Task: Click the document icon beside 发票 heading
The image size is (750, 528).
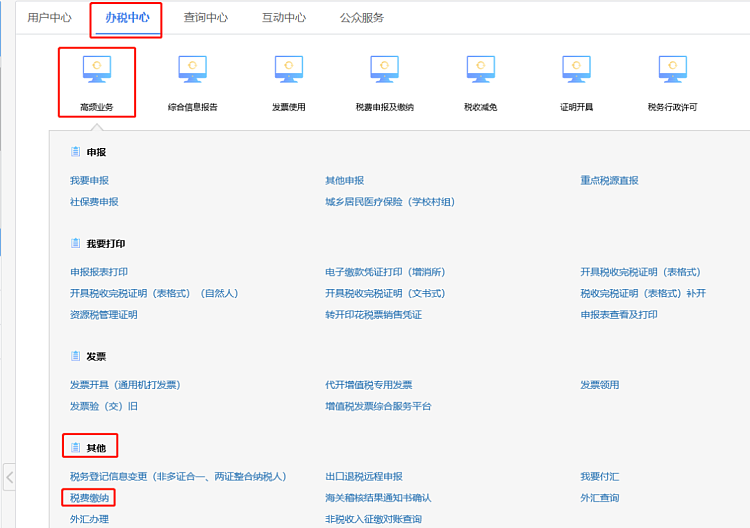Action: [76, 356]
